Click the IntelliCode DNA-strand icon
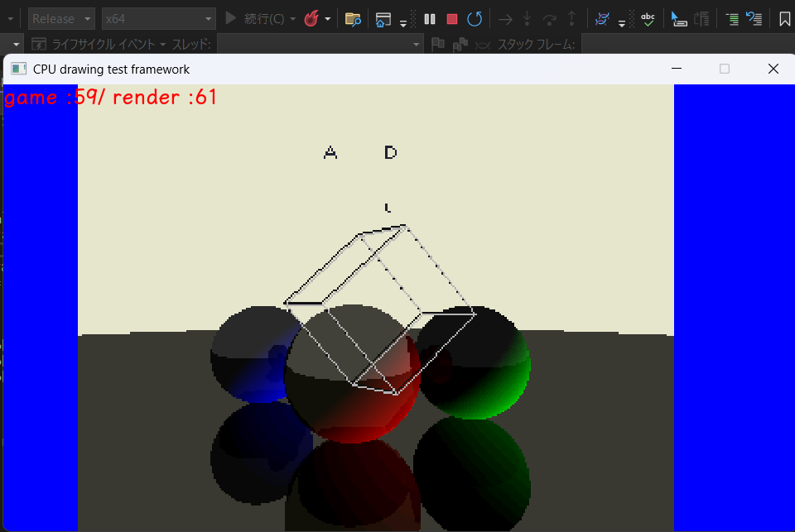 pos(603,19)
